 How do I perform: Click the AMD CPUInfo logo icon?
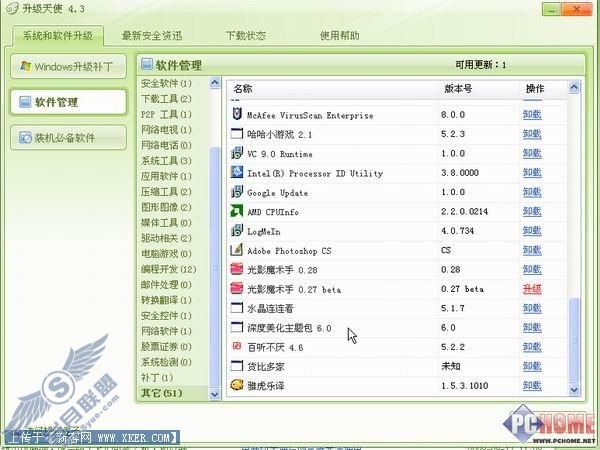pos(237,211)
